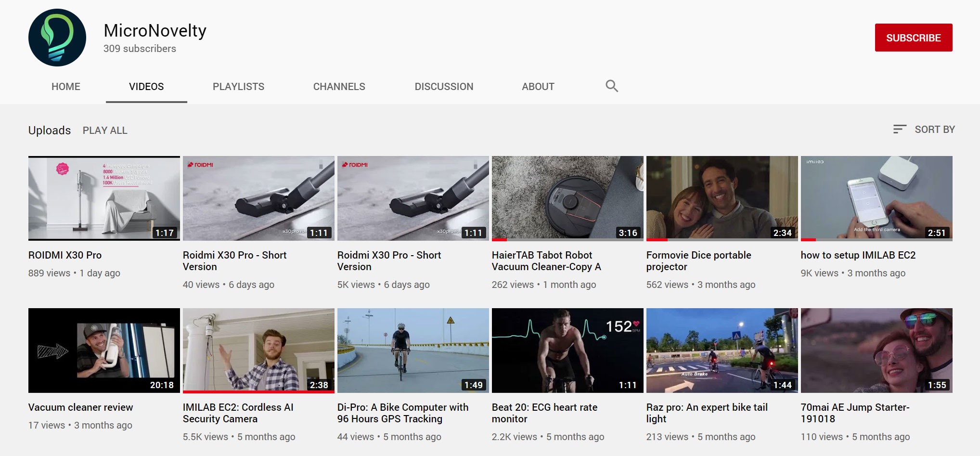Click '17 views • 3 months ago' text
Screen dimensions: 980x456
point(80,425)
